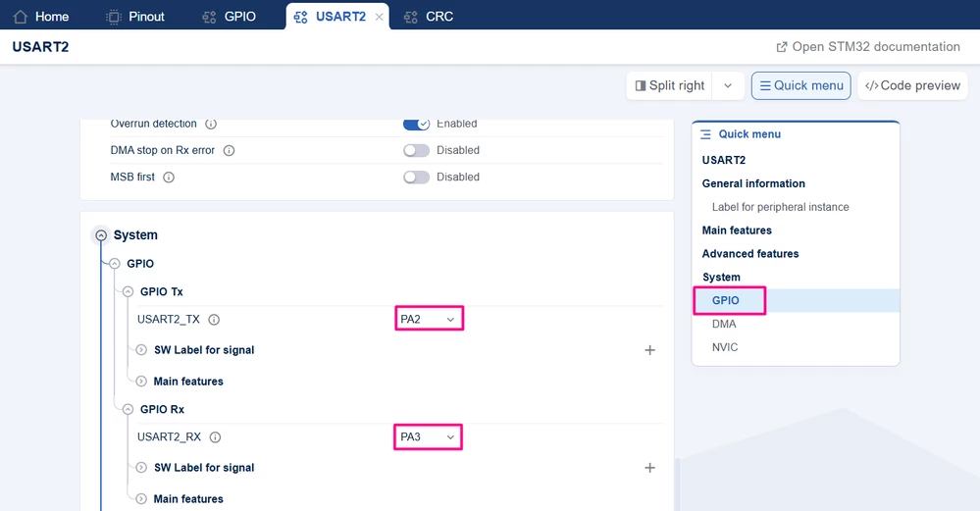Switch to the GPIO tab

tap(229, 17)
